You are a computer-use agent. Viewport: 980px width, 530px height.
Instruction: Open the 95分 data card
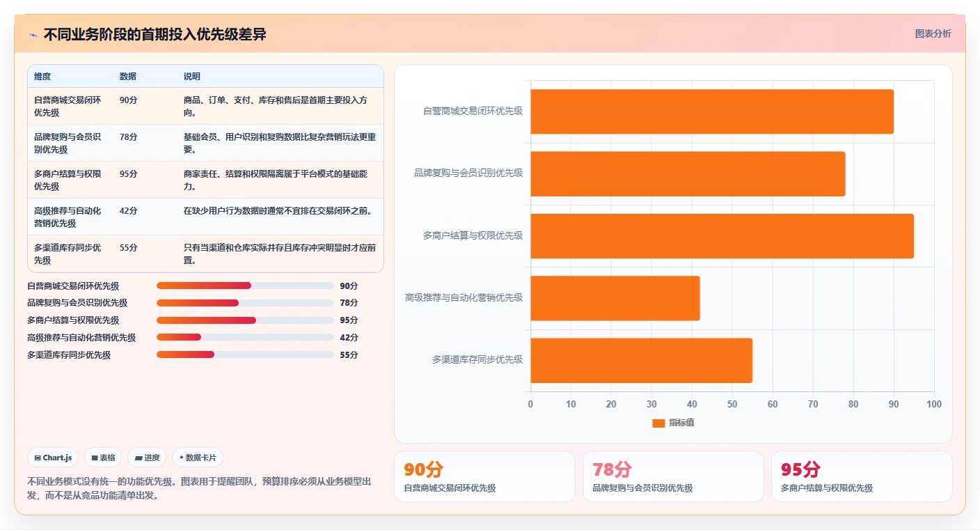(862, 476)
